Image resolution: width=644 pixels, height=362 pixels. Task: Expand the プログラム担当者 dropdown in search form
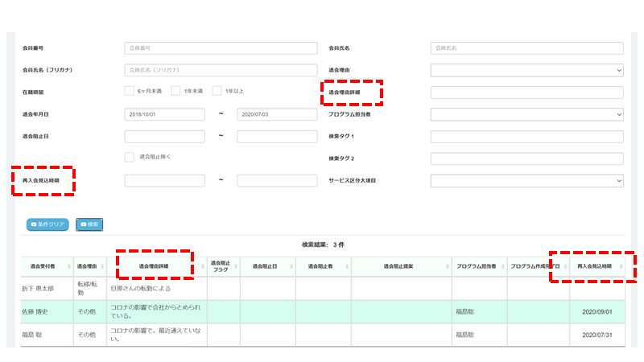527,115
